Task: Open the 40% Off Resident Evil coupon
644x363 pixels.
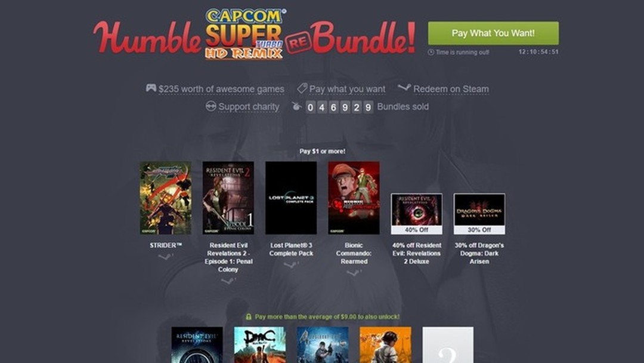Action: point(416,214)
